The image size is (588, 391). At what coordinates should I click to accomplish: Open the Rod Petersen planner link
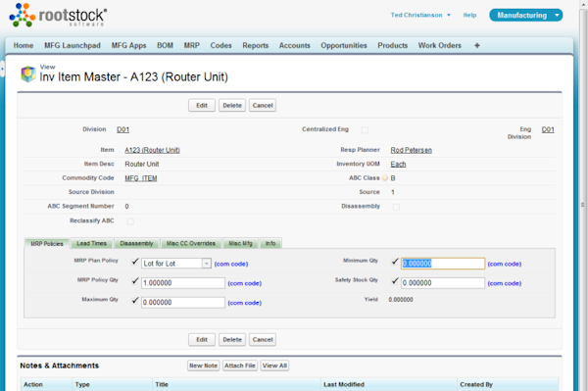pos(411,150)
